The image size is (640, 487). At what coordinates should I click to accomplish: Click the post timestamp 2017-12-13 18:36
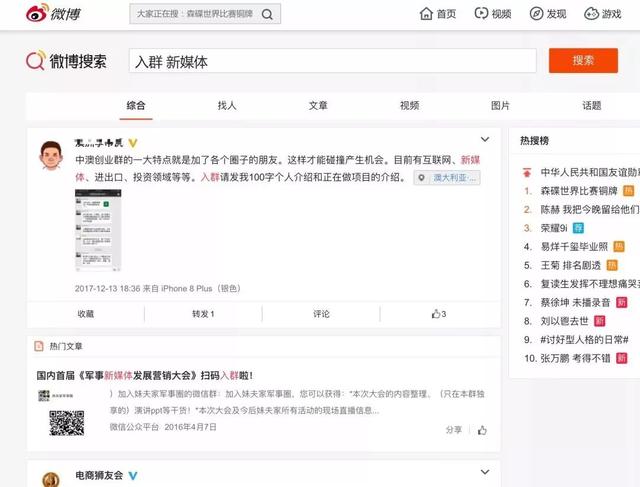pyautogui.click(x=107, y=289)
